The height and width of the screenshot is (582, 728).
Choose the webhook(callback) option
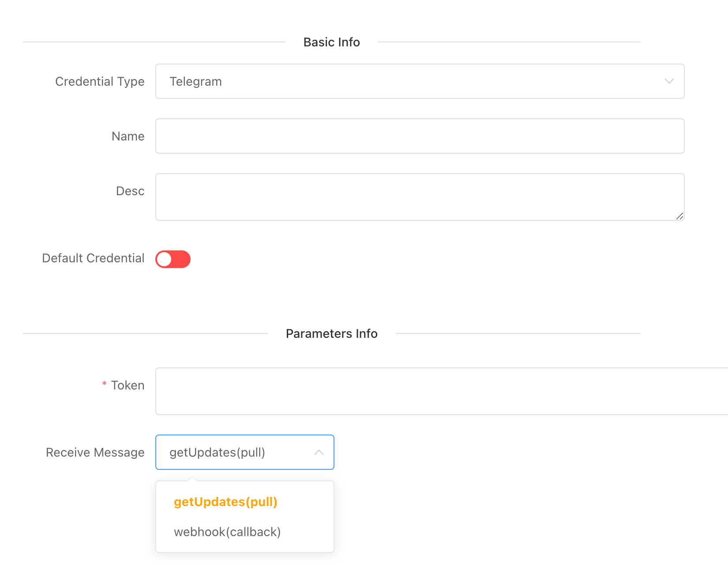click(227, 532)
